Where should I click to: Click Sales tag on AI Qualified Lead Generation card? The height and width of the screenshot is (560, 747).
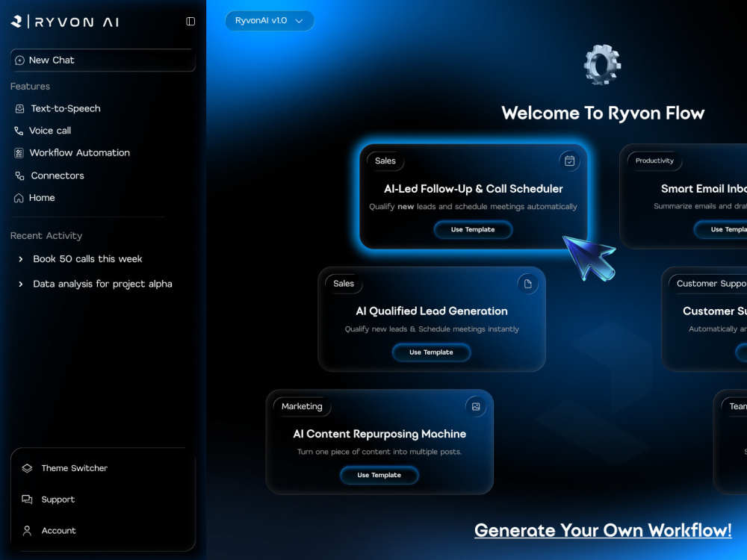point(344,284)
